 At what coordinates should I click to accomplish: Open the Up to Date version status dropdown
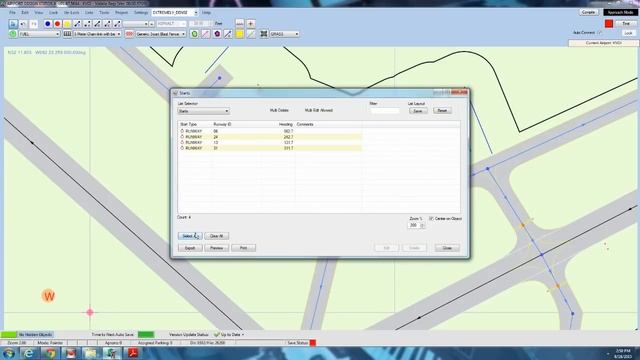click(x=229, y=335)
